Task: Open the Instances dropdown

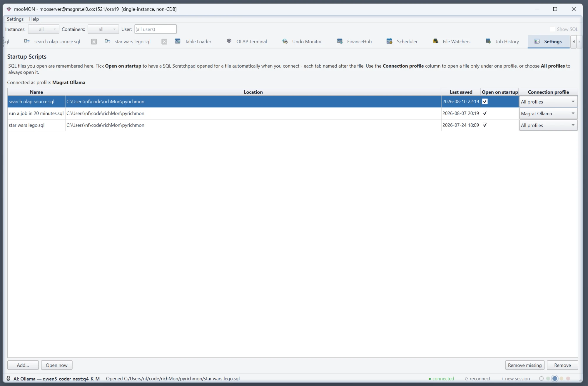Action: pos(44,29)
